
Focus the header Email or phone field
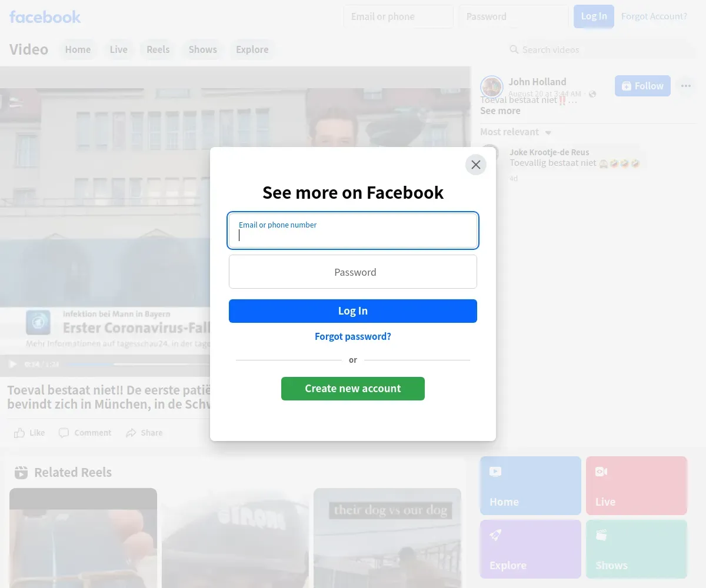coord(398,16)
